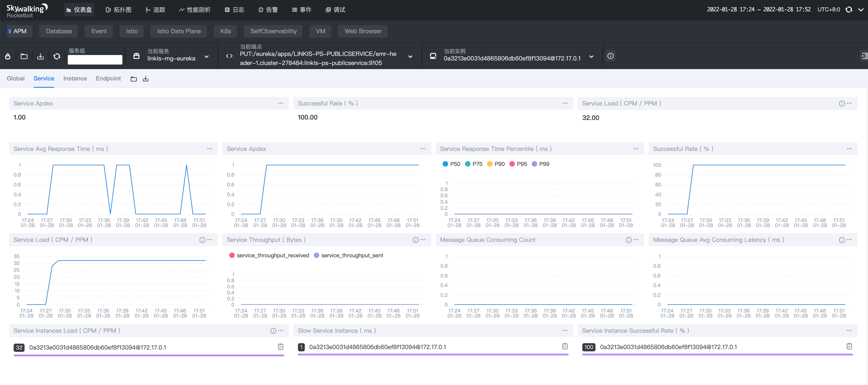Image resolution: width=868 pixels, height=385 pixels.
Task: Switch to the Instance tab
Action: click(75, 78)
